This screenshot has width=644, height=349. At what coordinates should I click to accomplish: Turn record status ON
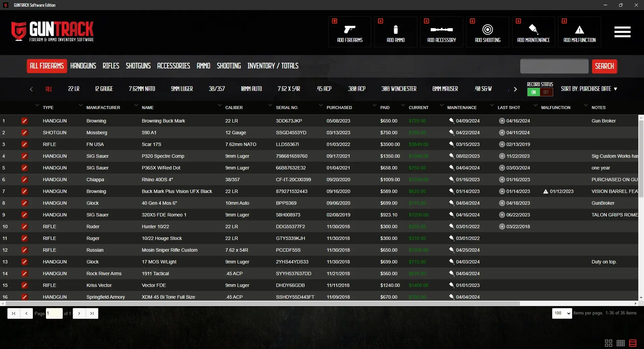pos(533,92)
